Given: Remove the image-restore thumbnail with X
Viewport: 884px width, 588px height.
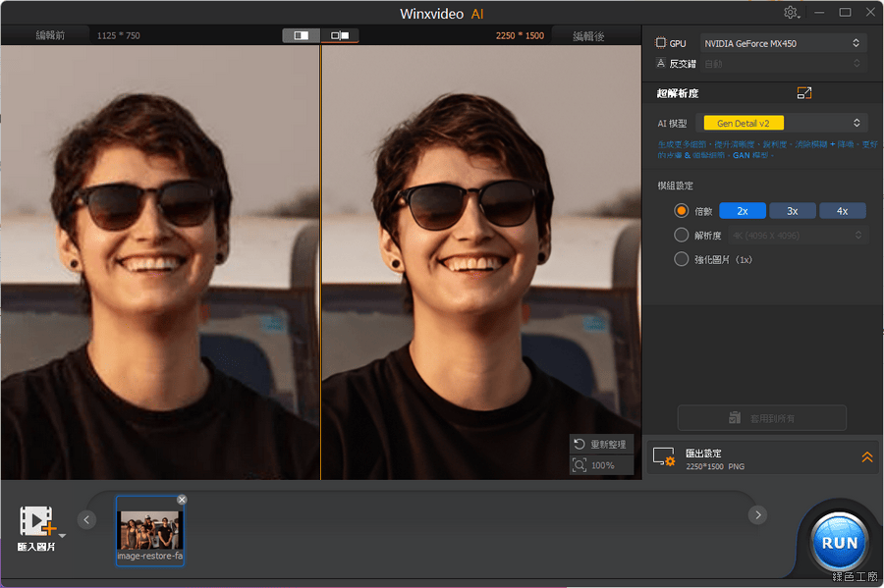Looking at the screenshot, I should point(182,500).
